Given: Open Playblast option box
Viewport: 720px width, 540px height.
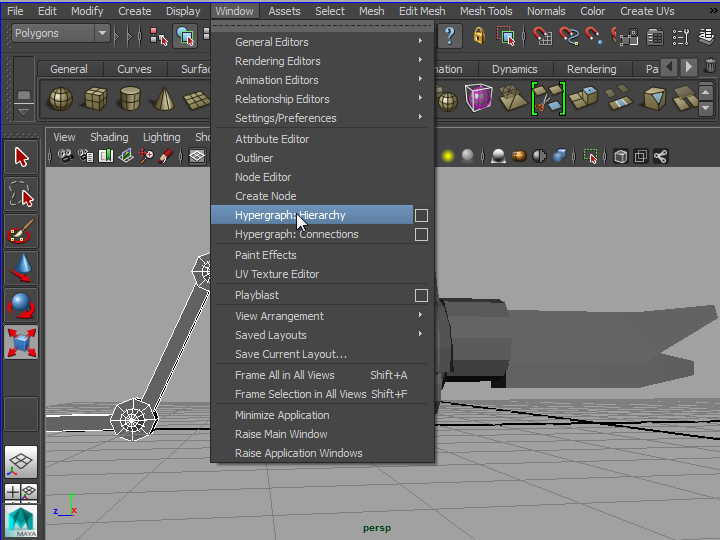Looking at the screenshot, I should [x=421, y=295].
